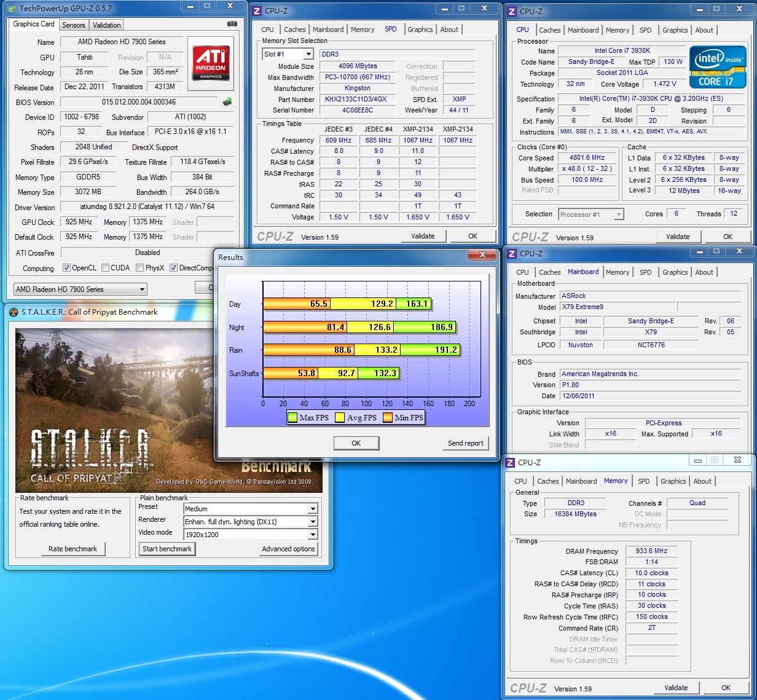Click the GPU-Z screenshot camera icon

tap(232, 24)
